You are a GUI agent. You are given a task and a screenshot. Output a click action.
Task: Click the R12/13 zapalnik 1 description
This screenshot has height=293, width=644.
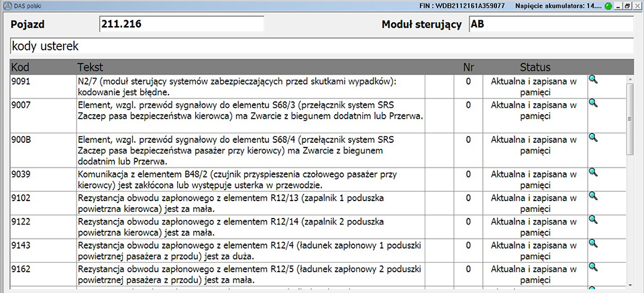coord(250,202)
